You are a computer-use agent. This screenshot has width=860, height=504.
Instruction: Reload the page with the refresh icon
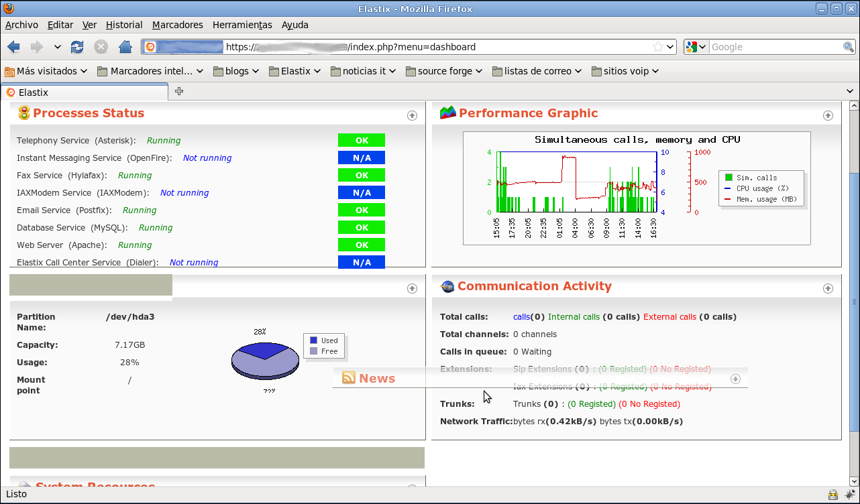click(x=77, y=47)
